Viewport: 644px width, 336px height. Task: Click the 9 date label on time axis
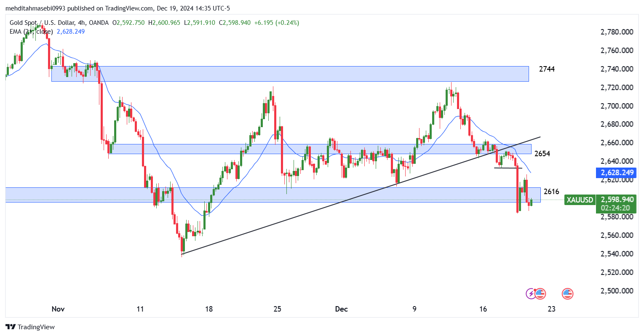click(414, 309)
